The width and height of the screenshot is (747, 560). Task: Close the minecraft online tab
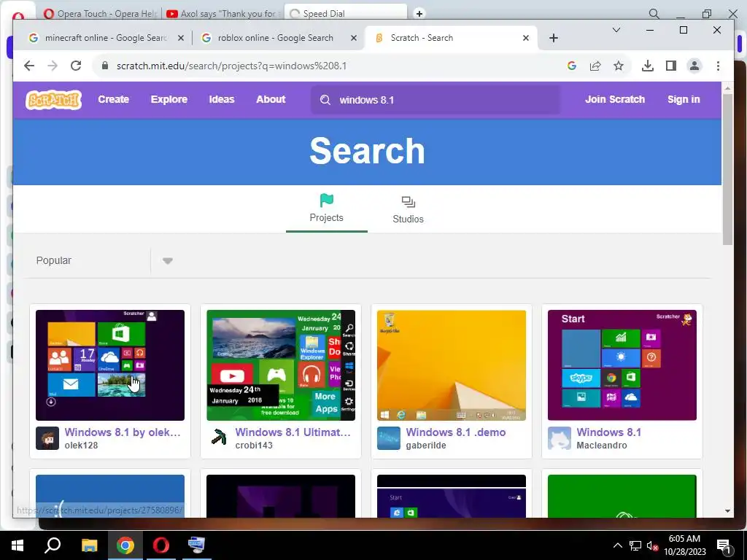click(181, 38)
